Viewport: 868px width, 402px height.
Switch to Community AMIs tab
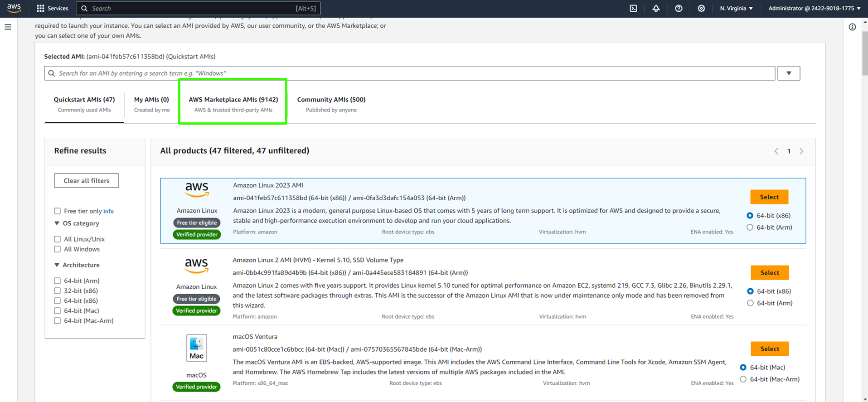pyautogui.click(x=331, y=104)
